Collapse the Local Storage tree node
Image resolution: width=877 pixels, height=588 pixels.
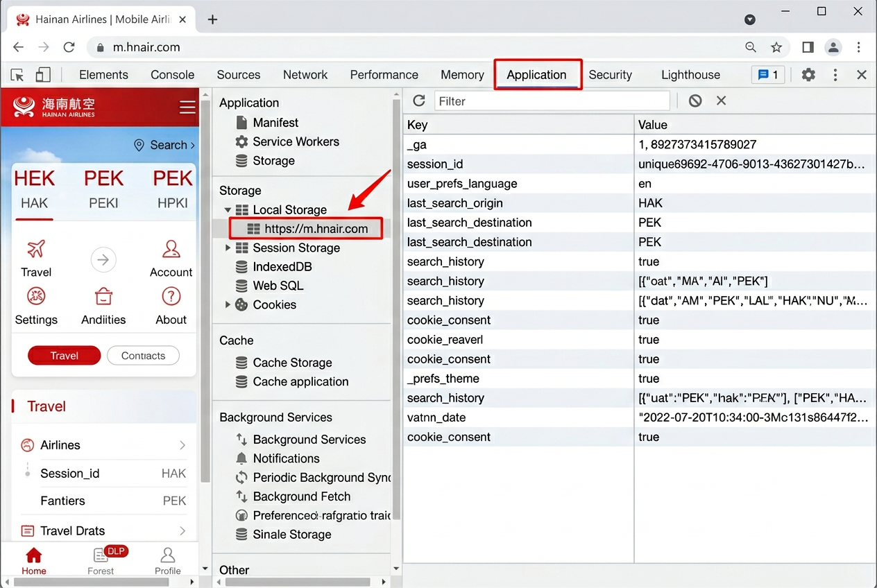tap(228, 209)
